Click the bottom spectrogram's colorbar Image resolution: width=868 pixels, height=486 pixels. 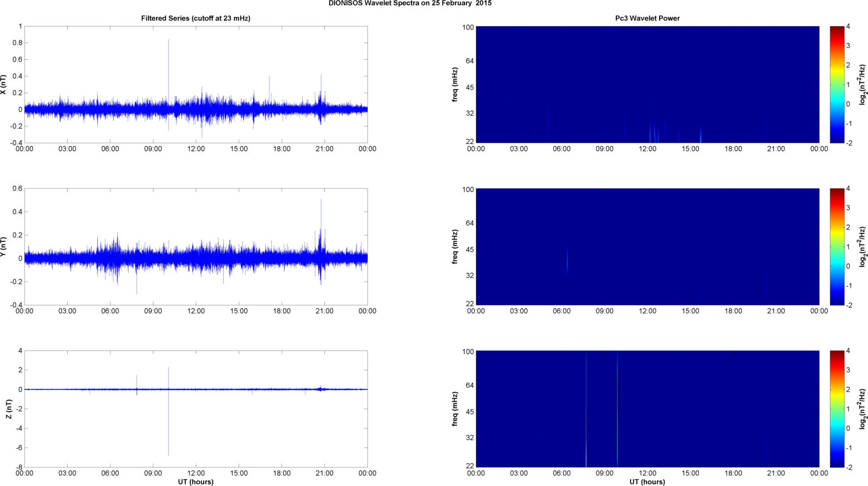(x=837, y=409)
